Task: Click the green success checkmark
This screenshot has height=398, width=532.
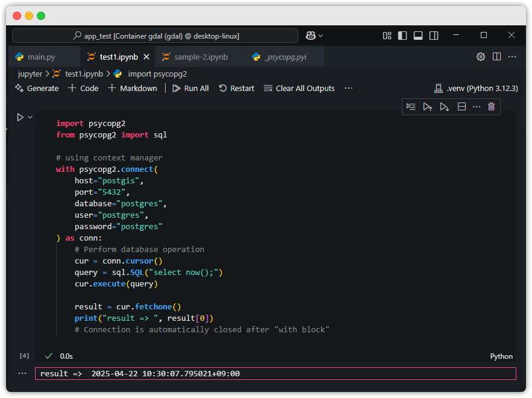Action: pos(49,356)
